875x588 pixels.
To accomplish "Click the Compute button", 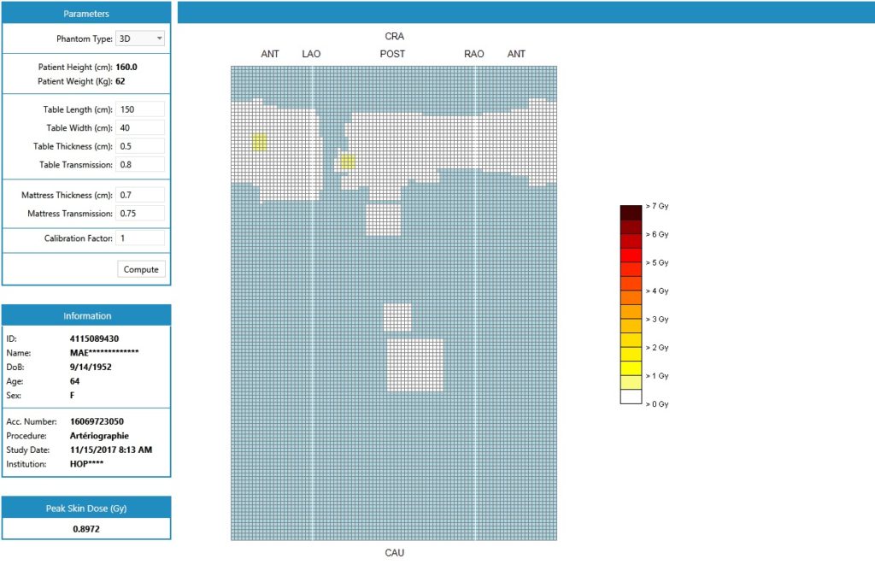I will (x=141, y=269).
